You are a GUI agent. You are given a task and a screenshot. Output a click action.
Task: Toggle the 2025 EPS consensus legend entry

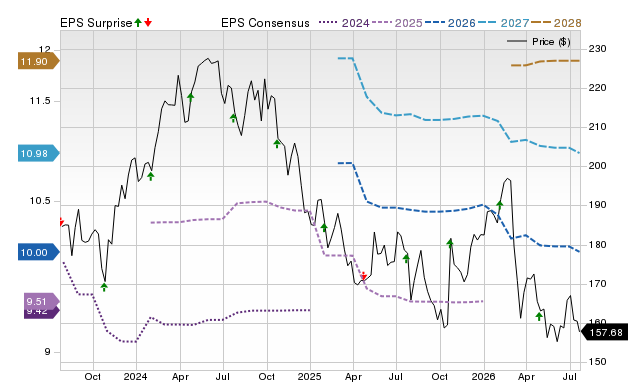397,23
